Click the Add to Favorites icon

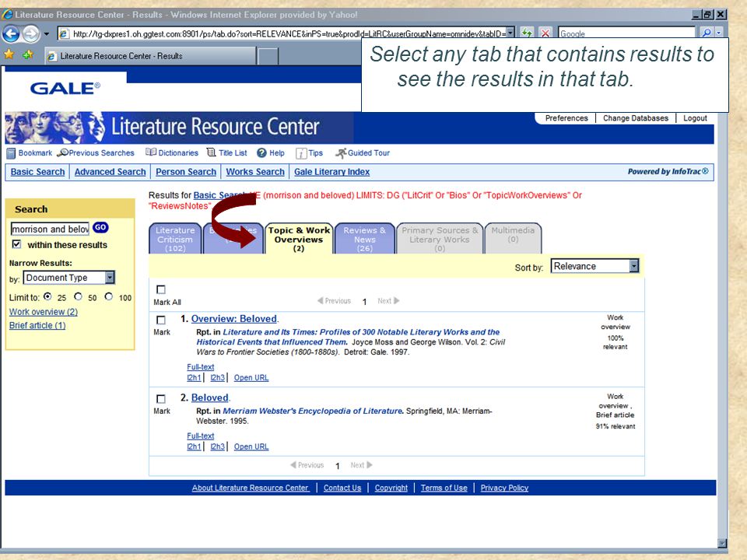point(27,54)
